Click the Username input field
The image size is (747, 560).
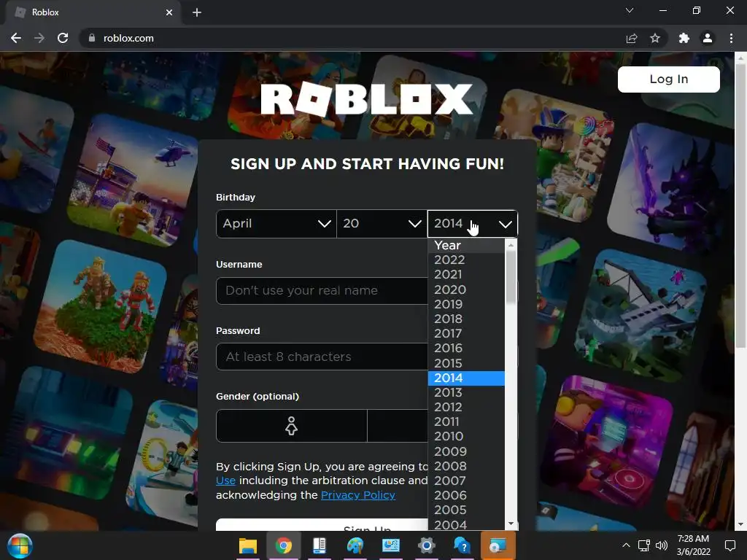(x=322, y=290)
